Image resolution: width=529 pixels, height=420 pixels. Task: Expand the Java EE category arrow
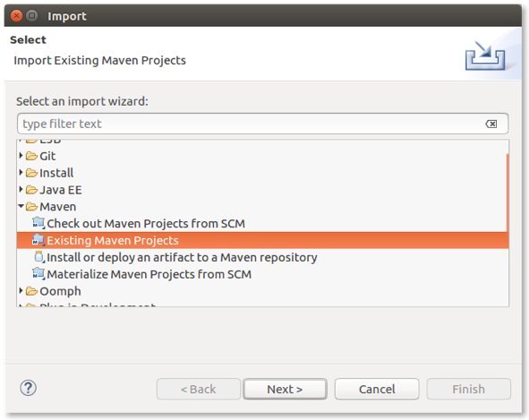click(x=21, y=189)
